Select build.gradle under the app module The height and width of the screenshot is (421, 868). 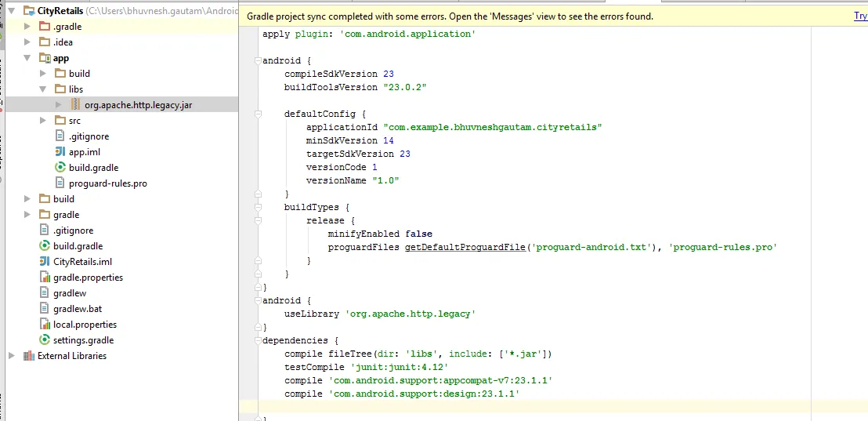click(93, 167)
